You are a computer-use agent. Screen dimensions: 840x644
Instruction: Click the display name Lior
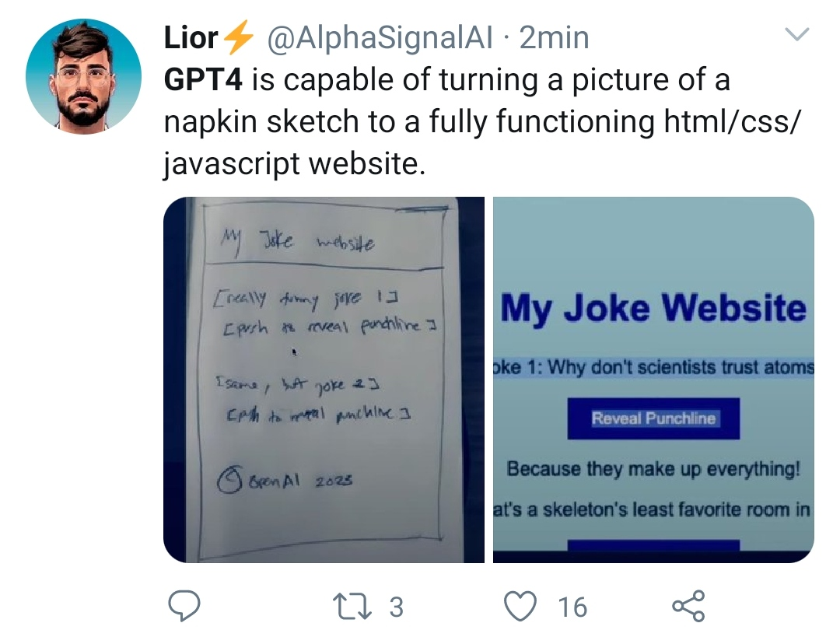click(191, 38)
